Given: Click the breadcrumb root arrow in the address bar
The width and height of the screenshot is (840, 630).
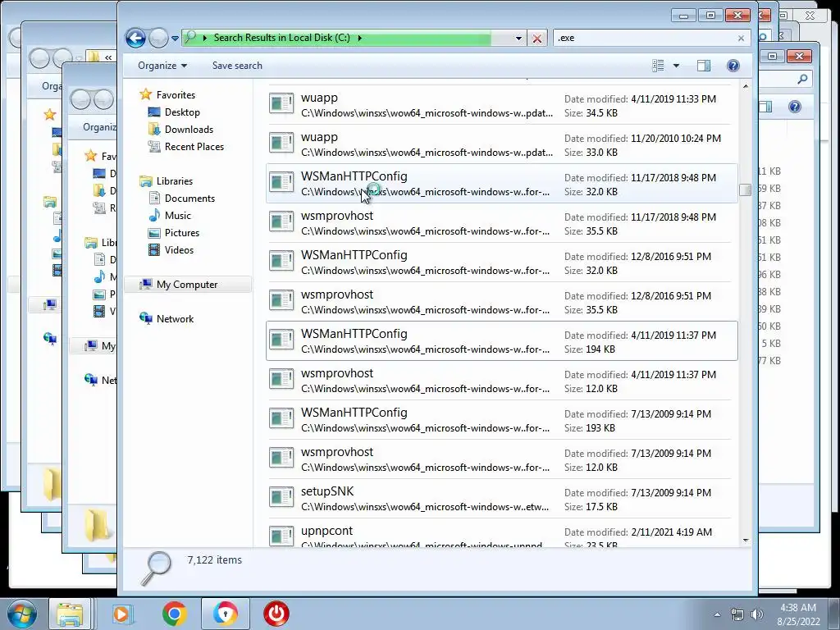Looking at the screenshot, I should tap(204, 38).
